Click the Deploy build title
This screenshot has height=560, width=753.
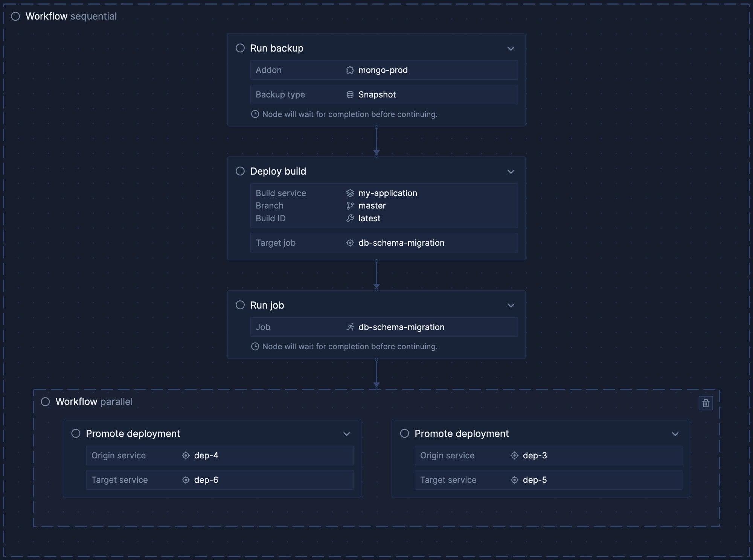tap(278, 171)
